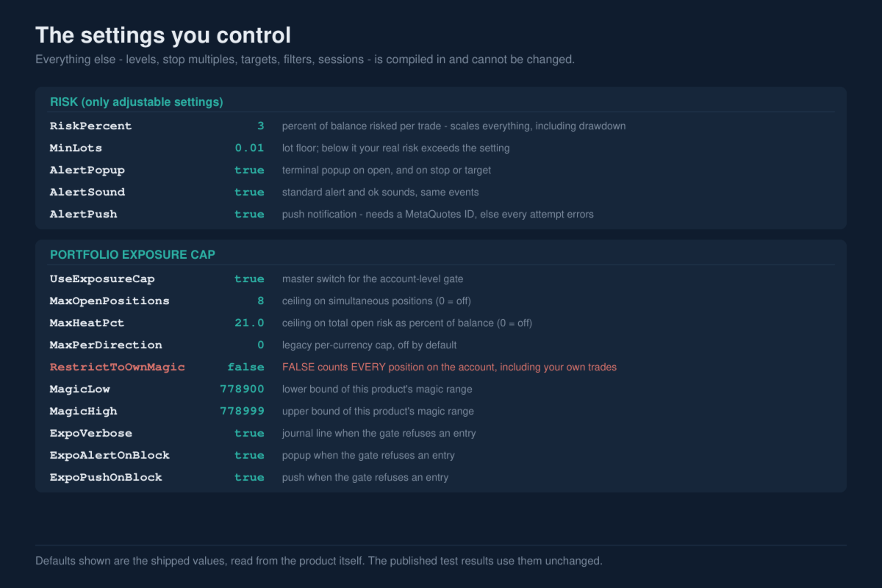Toggle the ExpoAlertOnBlock true value
Screen dimensions: 882x588
tap(249, 455)
